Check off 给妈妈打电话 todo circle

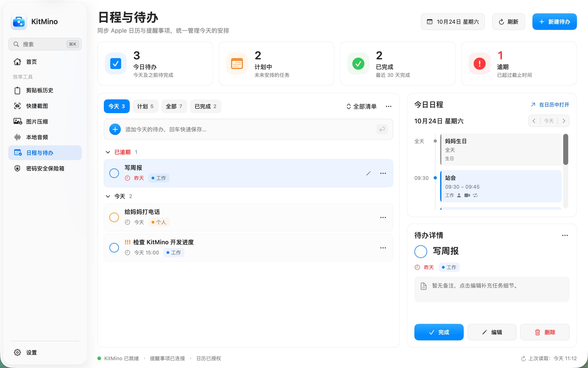coord(114,217)
